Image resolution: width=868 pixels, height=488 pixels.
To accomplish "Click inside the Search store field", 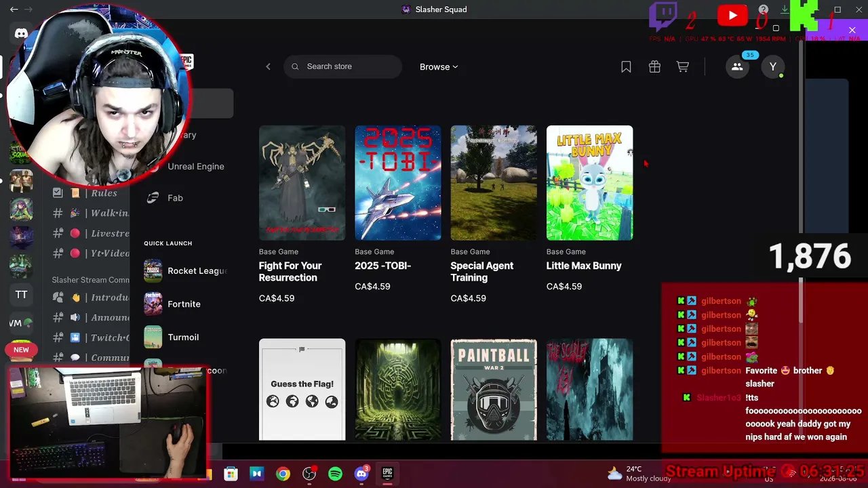I will pos(343,66).
